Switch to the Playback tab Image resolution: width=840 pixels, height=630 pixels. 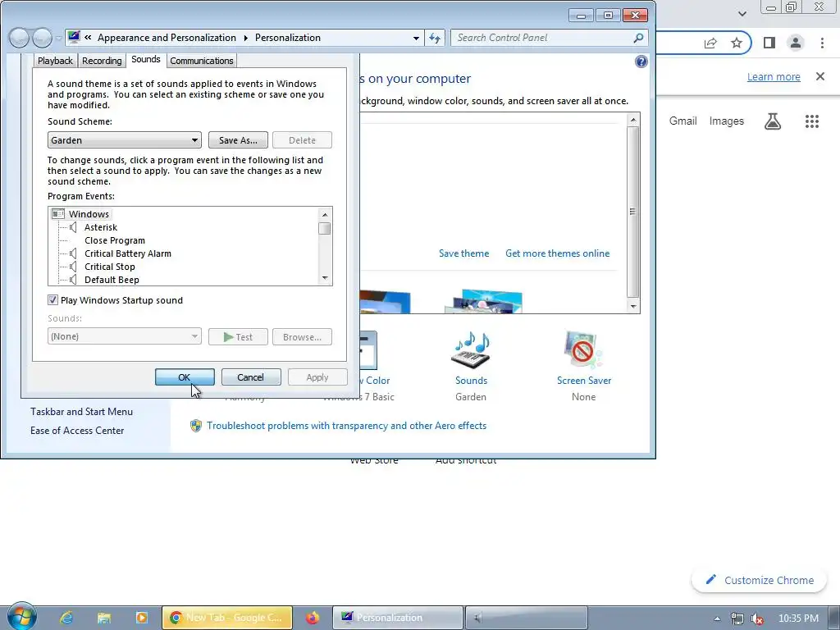coord(55,61)
